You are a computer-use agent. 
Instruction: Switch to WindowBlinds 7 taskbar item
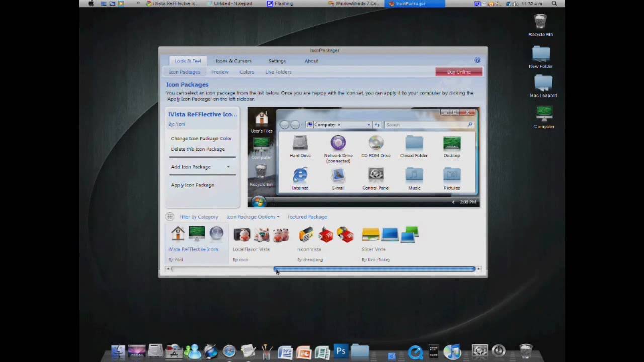(x=354, y=3)
